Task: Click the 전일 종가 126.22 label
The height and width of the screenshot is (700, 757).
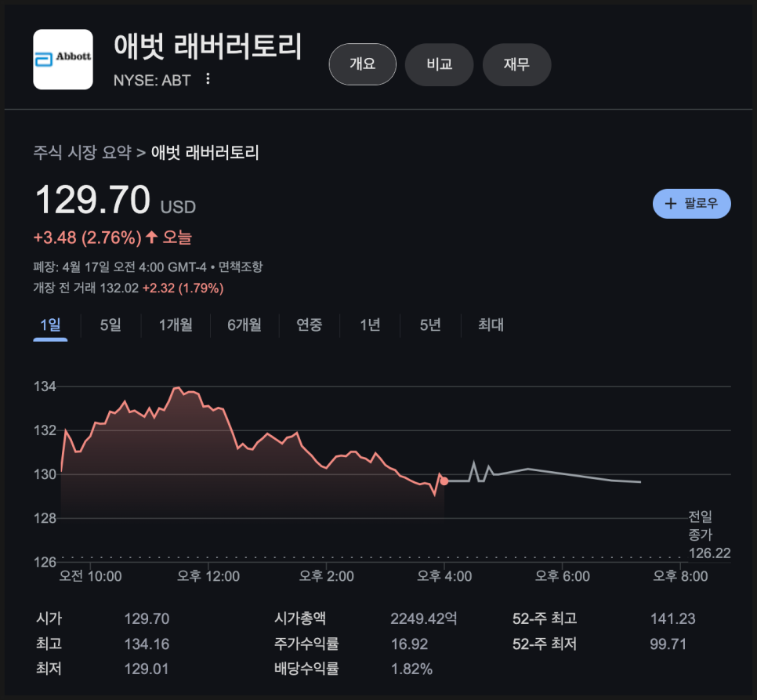Action: point(709,535)
